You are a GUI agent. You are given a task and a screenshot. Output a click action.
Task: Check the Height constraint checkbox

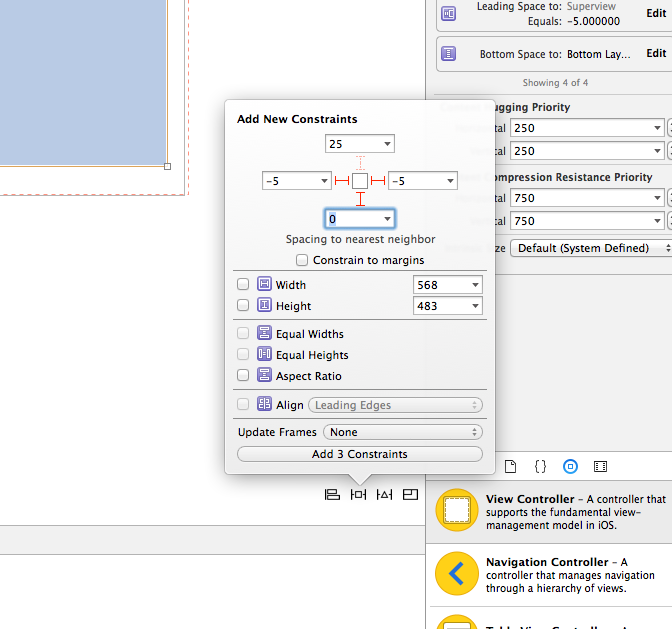(x=243, y=305)
